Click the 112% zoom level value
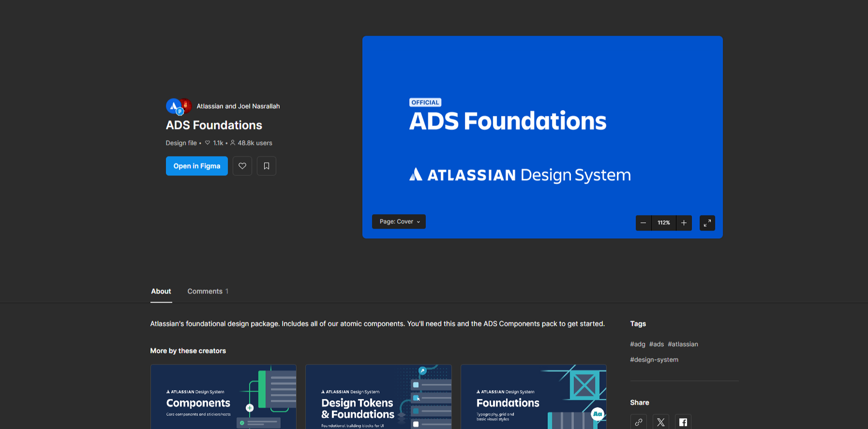The height and width of the screenshot is (429, 868). click(x=663, y=223)
